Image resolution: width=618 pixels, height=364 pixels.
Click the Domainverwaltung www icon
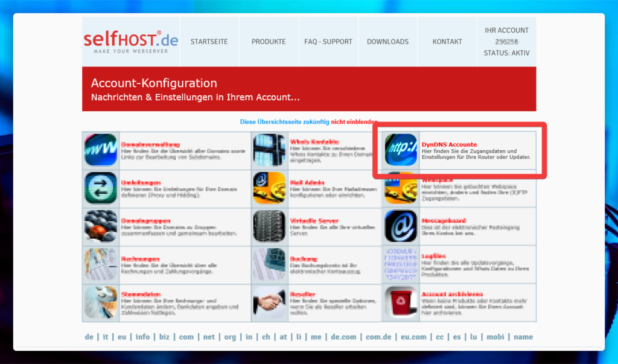[101, 150]
